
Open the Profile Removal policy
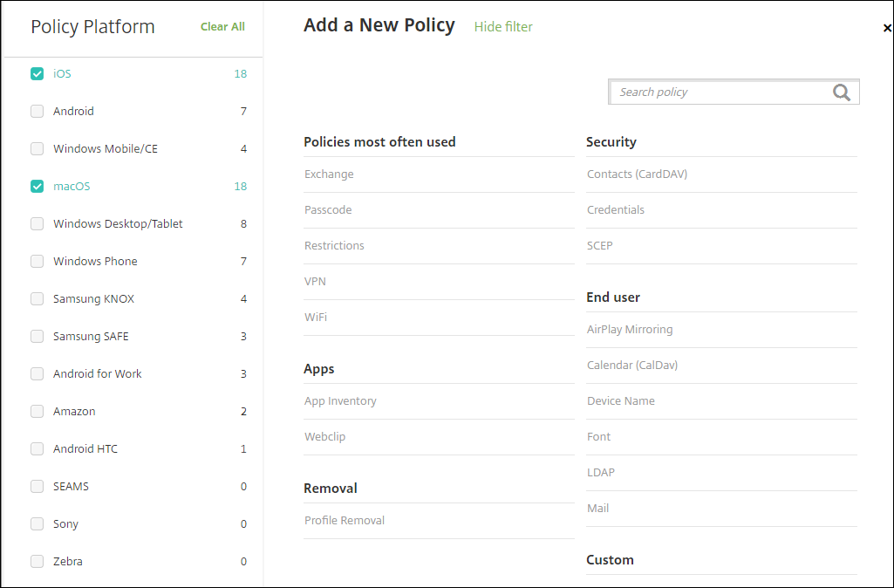coord(345,521)
